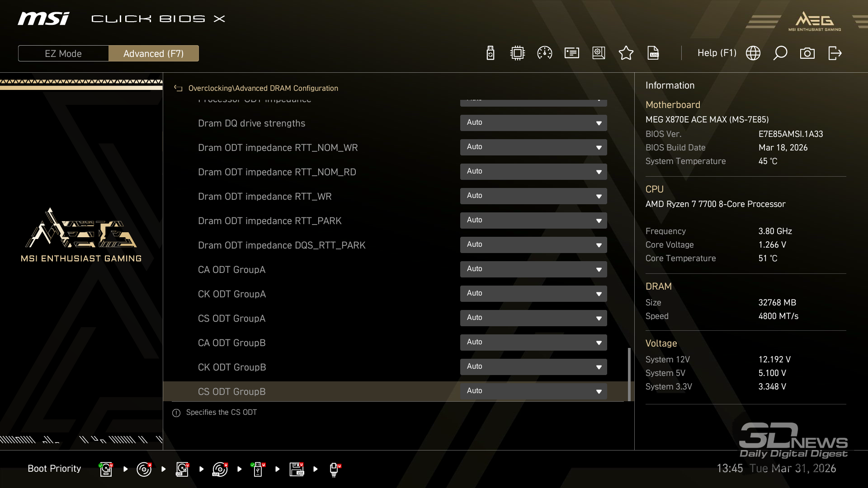Open the speedometer hardware monitor icon
Image resolution: width=868 pixels, height=488 pixels.
[x=544, y=53]
